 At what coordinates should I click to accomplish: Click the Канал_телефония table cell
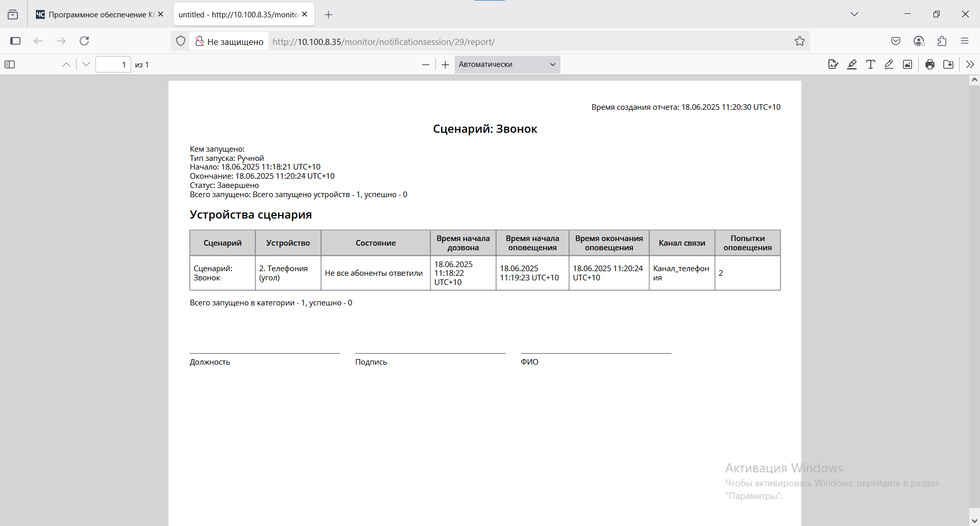pos(681,273)
